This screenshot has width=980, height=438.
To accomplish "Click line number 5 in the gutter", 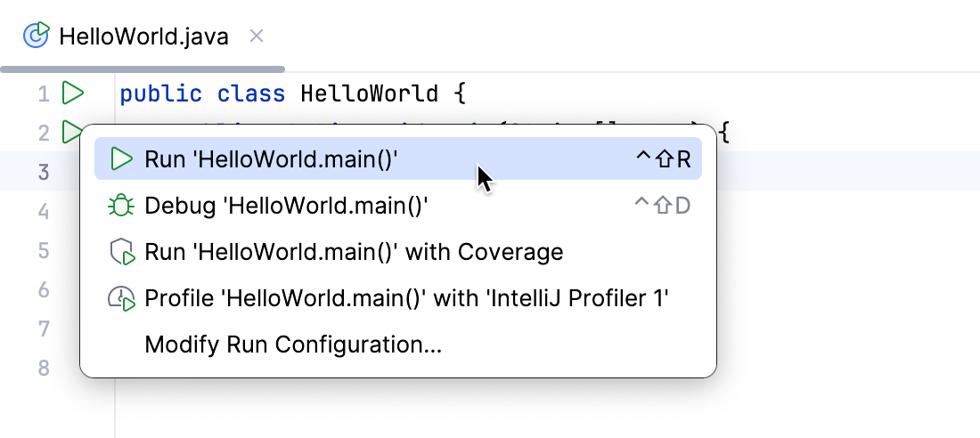I will [44, 250].
